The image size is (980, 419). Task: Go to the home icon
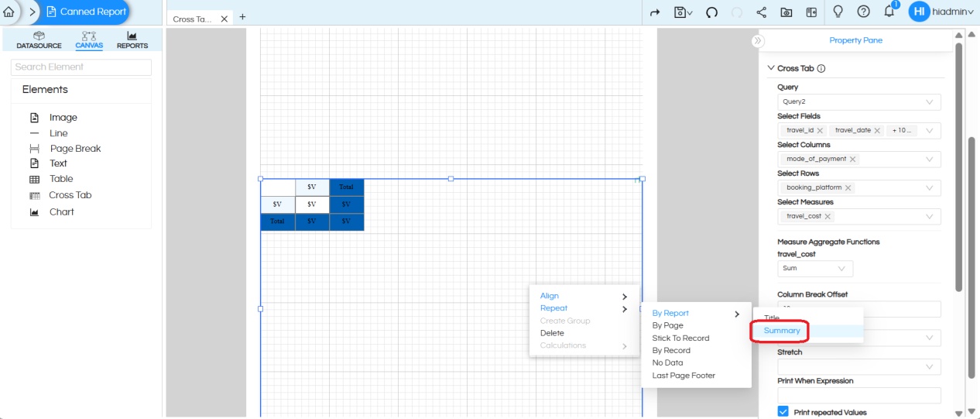(x=9, y=12)
